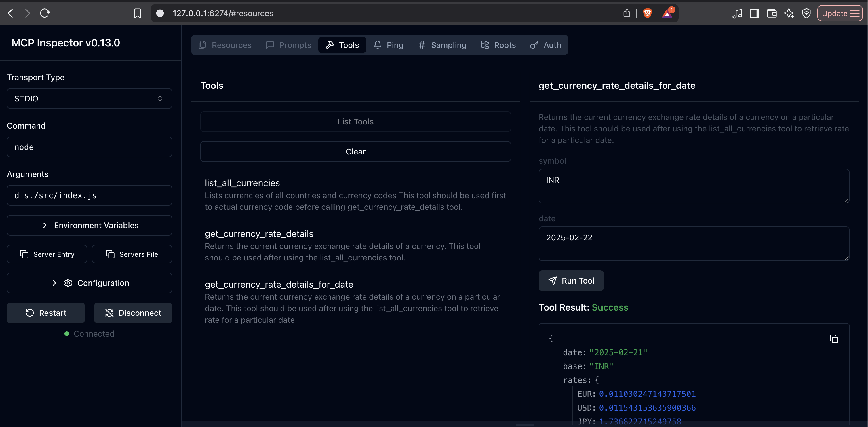The image size is (868, 427).
Task: Open site info icon beside the URL
Action: coord(160,14)
